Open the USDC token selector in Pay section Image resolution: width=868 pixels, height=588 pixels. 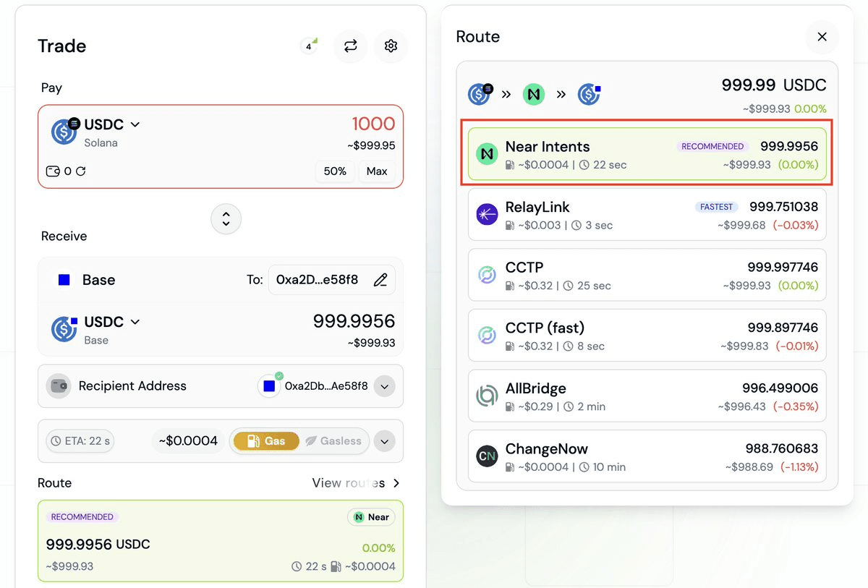pyautogui.click(x=102, y=124)
